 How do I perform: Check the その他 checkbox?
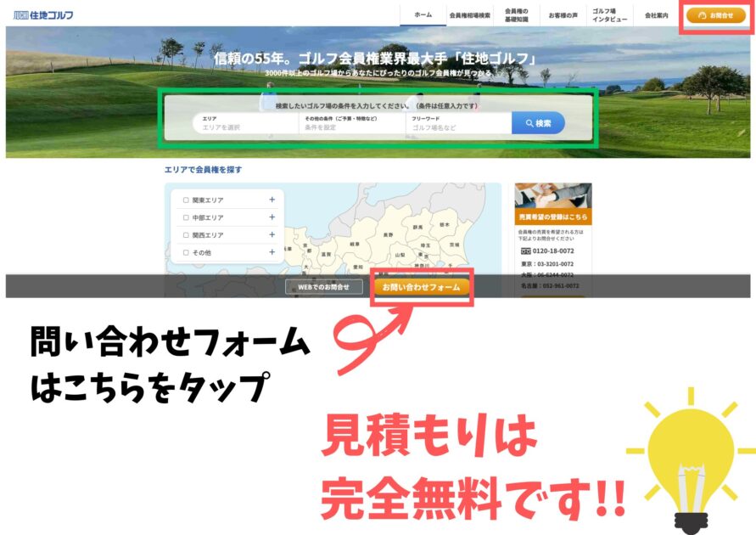click(186, 252)
